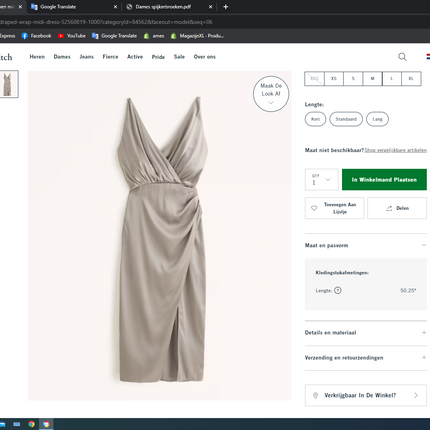Click In Winkelmand Plaatsen button
The height and width of the screenshot is (430, 430).
click(x=384, y=180)
